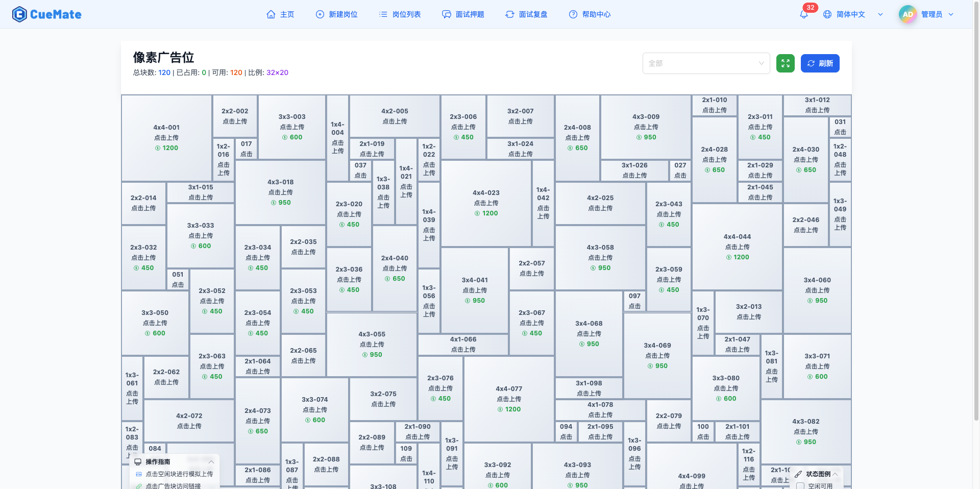Image resolution: width=980 pixels, height=489 pixels.
Task: Click the house icon next to 主页
Action: click(271, 14)
